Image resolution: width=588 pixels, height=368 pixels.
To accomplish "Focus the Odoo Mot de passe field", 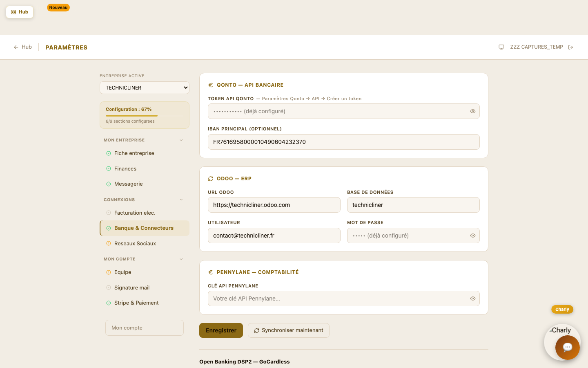I will click(x=413, y=236).
